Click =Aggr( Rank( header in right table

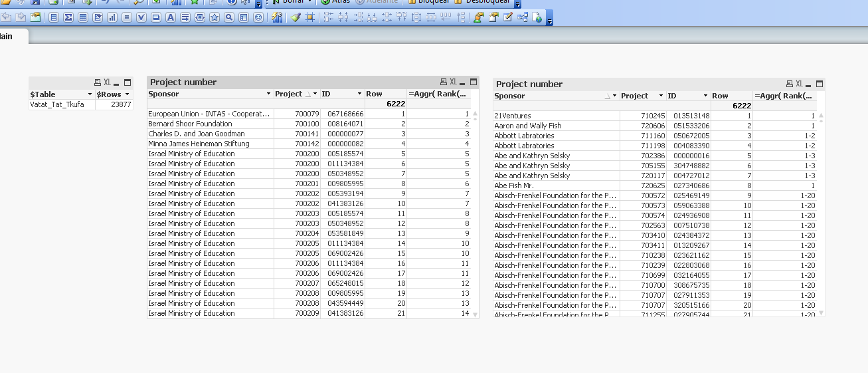pyautogui.click(x=785, y=96)
